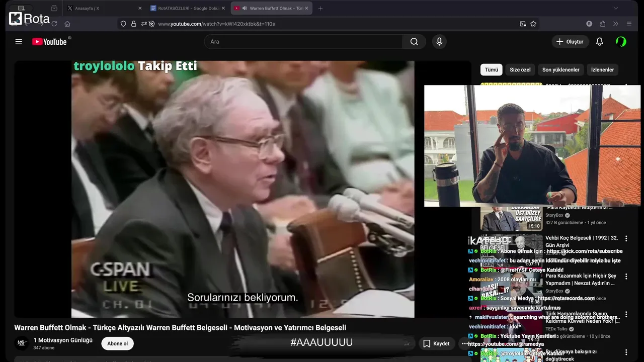Screen dimensions: 644x362
Task: Open StoryBox channel under 427 B video
Action: pyautogui.click(x=554, y=215)
